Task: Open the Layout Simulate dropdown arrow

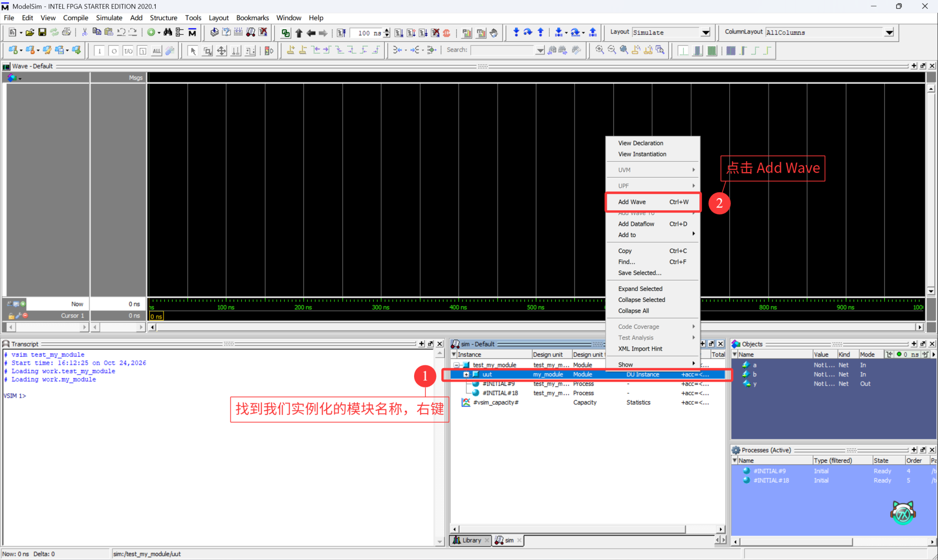Action: coord(706,33)
